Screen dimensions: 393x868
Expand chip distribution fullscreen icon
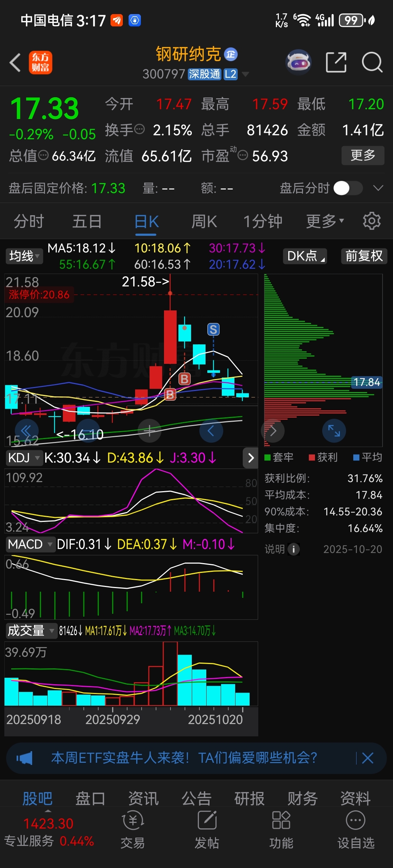click(x=334, y=431)
